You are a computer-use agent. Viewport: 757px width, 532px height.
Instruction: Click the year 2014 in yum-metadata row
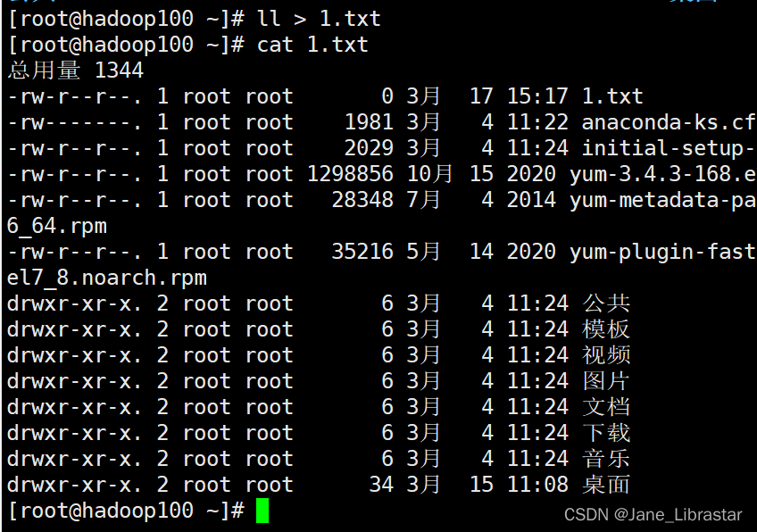(531, 200)
